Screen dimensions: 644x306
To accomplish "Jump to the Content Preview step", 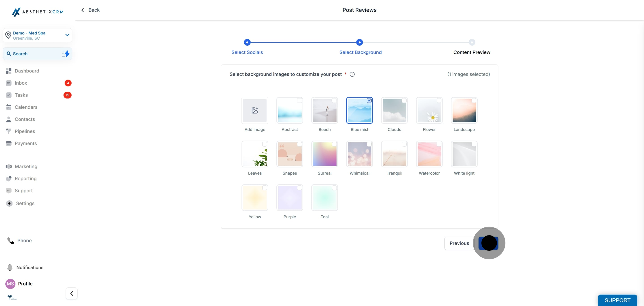I will tap(472, 52).
